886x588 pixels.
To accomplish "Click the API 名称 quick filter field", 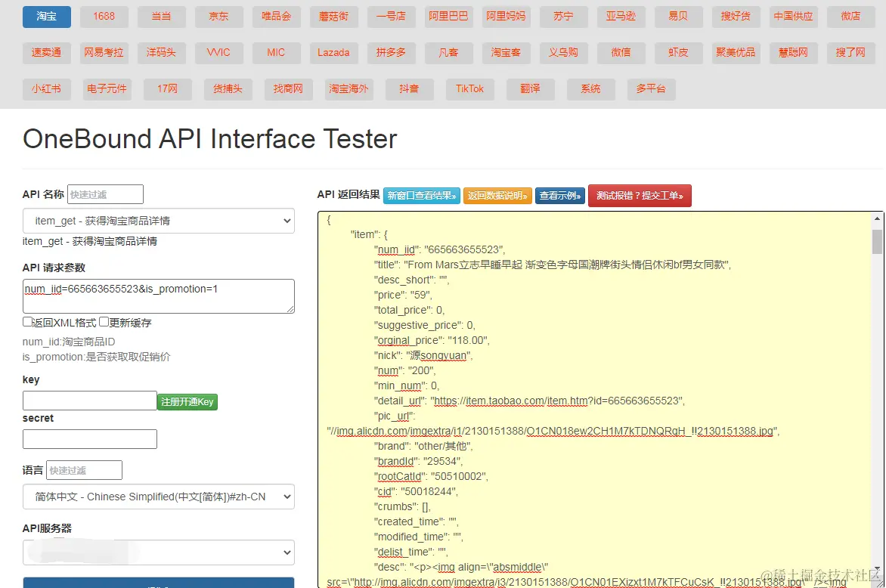I will pyautogui.click(x=105, y=194).
